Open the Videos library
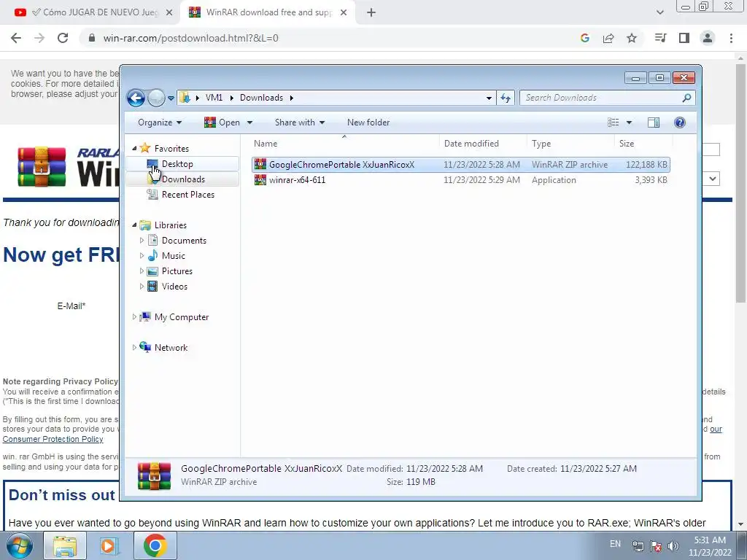 pos(174,286)
